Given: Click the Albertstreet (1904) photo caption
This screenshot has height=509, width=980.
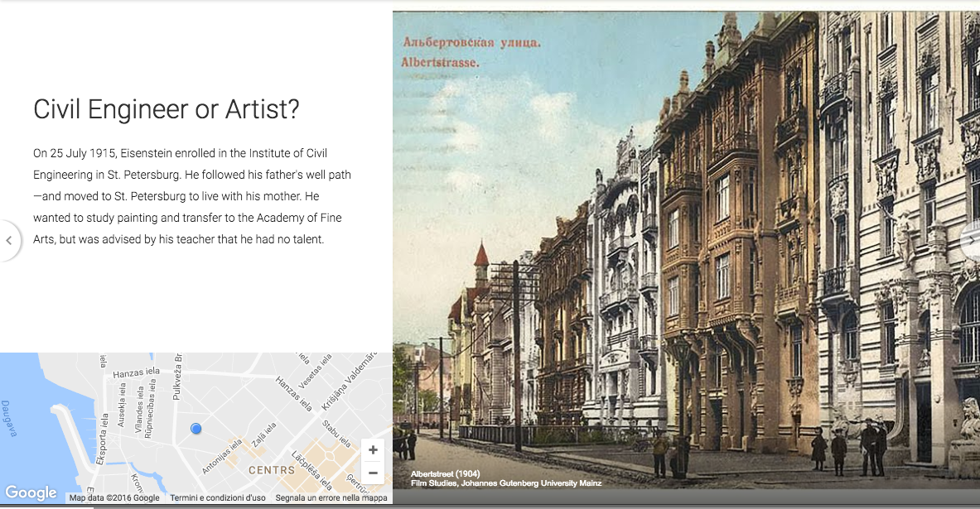Looking at the screenshot, I should 446,473.
